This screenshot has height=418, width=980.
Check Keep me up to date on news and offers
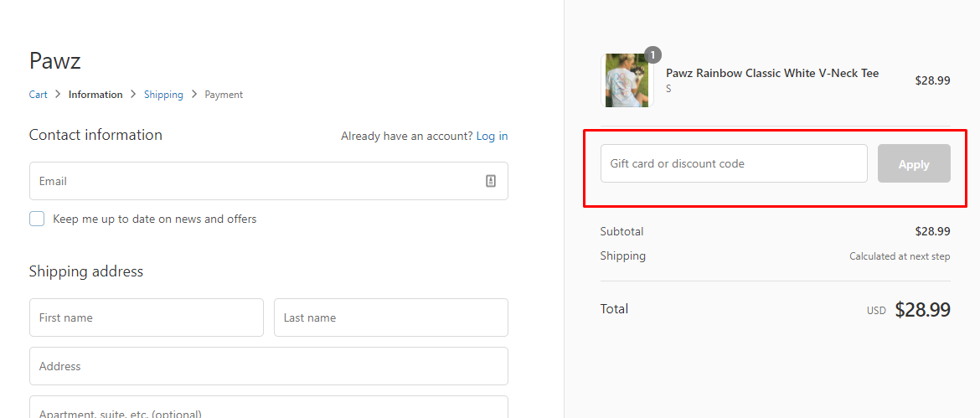pos(37,219)
